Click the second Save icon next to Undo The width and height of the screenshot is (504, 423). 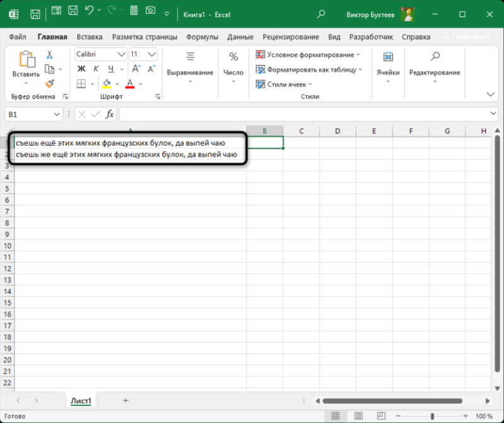tap(73, 11)
